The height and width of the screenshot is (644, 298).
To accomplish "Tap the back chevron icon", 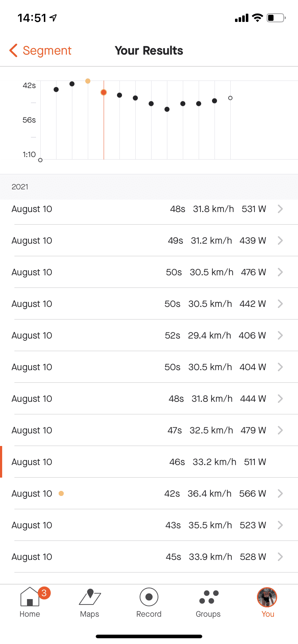I will point(13,51).
